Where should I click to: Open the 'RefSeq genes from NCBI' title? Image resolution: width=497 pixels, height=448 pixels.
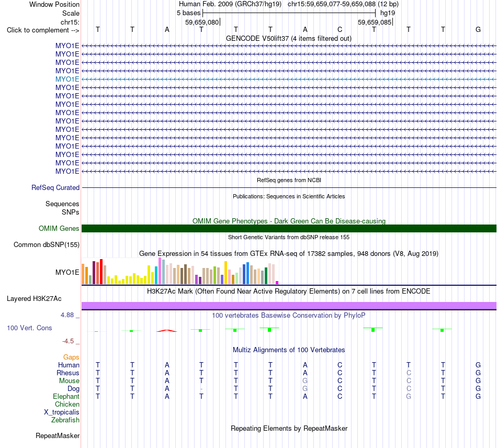[x=289, y=180]
